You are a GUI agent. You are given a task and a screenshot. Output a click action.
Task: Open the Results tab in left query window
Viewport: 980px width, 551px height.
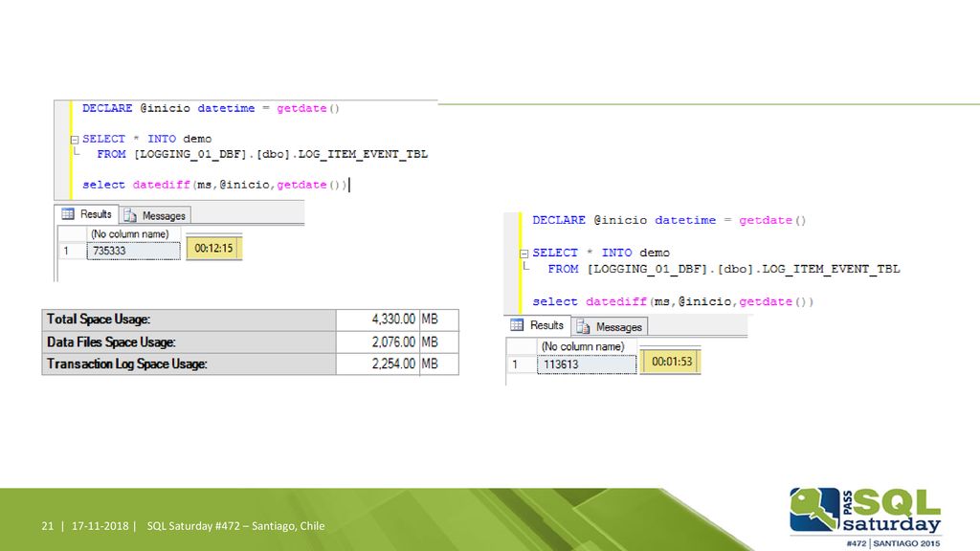click(87, 214)
